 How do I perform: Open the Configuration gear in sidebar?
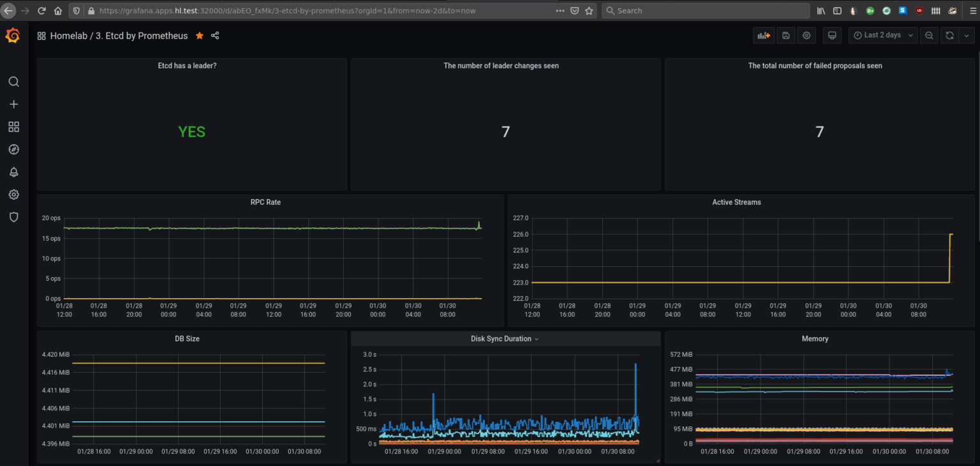(13, 194)
